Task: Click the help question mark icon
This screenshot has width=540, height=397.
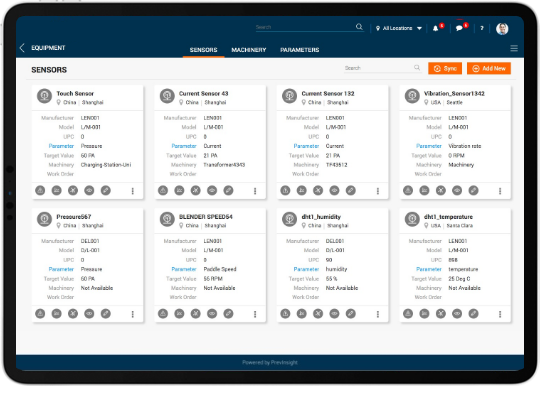Action: pyautogui.click(x=482, y=28)
